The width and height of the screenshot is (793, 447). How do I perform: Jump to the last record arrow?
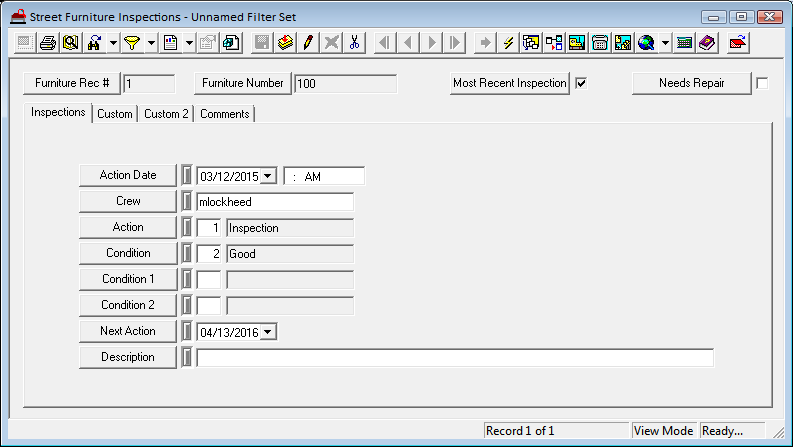(455, 43)
